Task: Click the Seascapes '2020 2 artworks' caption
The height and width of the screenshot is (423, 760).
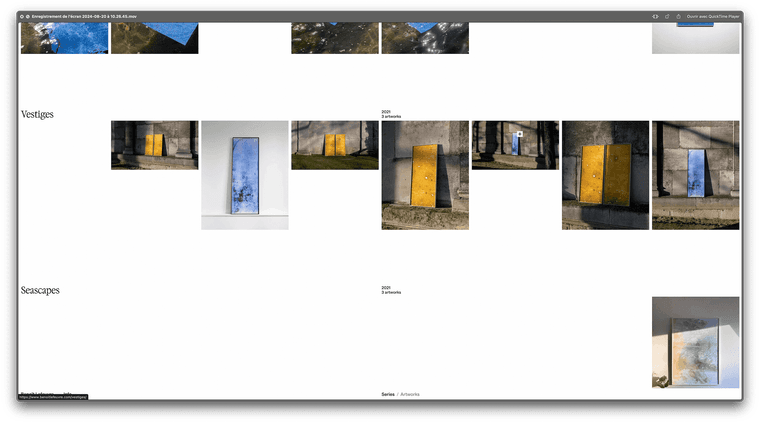Action: [x=391, y=290]
